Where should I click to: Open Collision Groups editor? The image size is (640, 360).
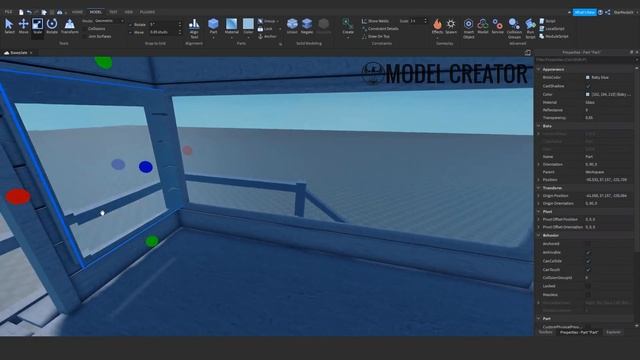(514, 28)
